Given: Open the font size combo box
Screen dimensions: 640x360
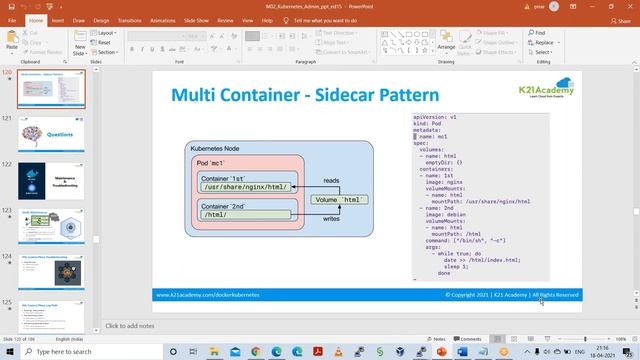Looking at the screenshot, I should click(x=196, y=36).
